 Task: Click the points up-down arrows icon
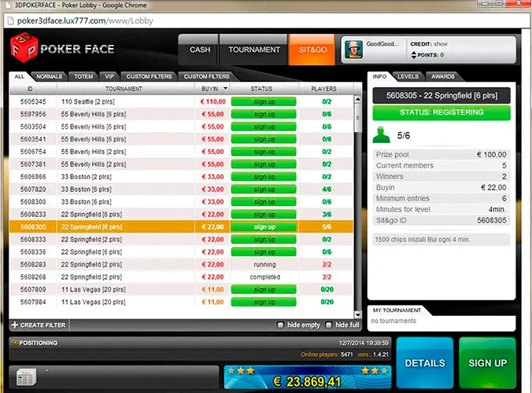[414, 55]
